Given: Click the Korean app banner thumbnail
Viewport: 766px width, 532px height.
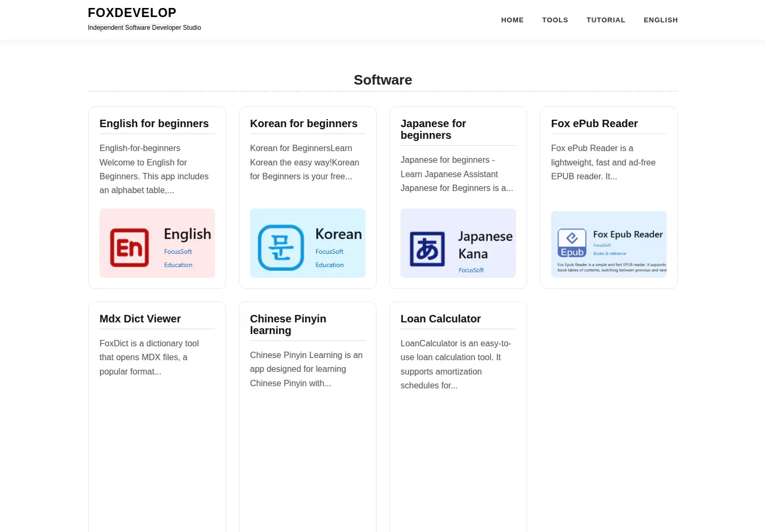Looking at the screenshot, I should pyautogui.click(x=307, y=243).
